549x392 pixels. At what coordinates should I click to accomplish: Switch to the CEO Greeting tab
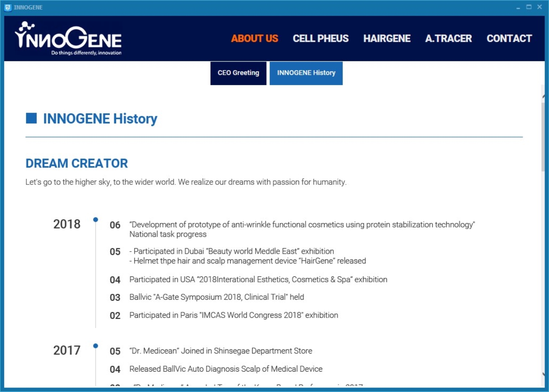238,73
